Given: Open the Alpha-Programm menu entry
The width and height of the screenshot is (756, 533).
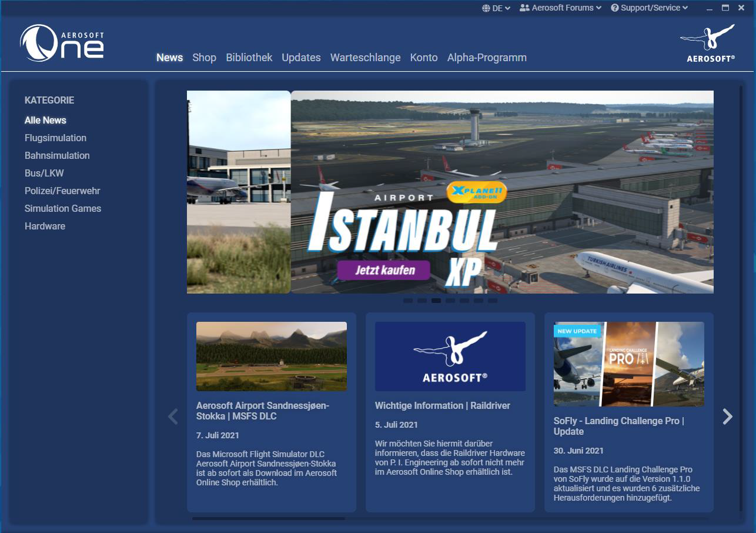Looking at the screenshot, I should point(487,58).
